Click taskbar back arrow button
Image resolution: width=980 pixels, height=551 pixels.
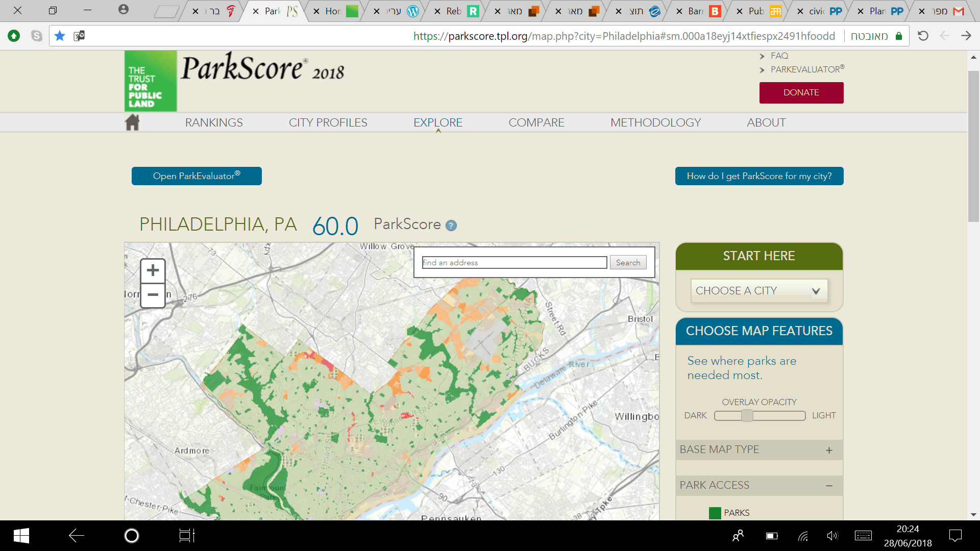[77, 536]
